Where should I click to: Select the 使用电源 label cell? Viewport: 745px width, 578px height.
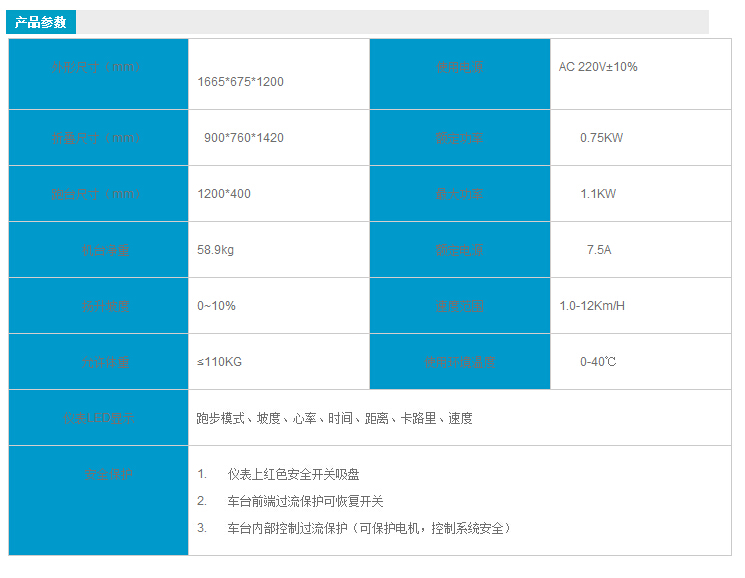[460, 74]
